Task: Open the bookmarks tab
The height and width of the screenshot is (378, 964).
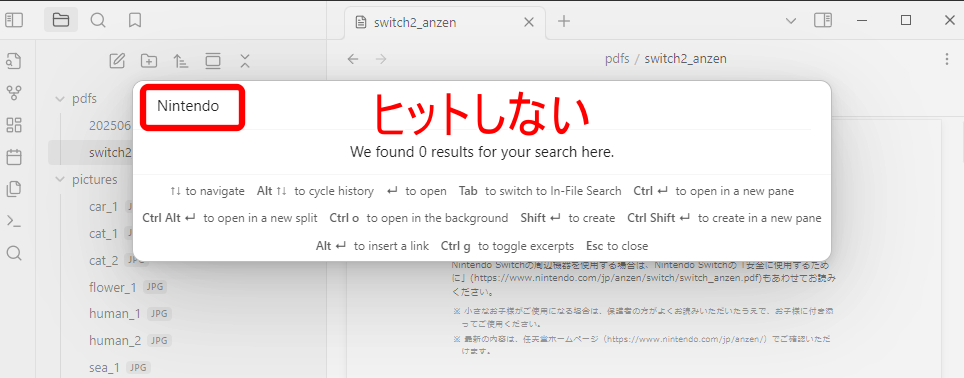Action: [x=135, y=20]
